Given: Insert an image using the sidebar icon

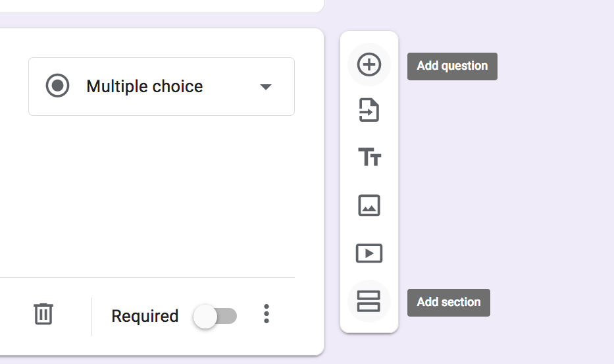Looking at the screenshot, I should pyautogui.click(x=369, y=205).
